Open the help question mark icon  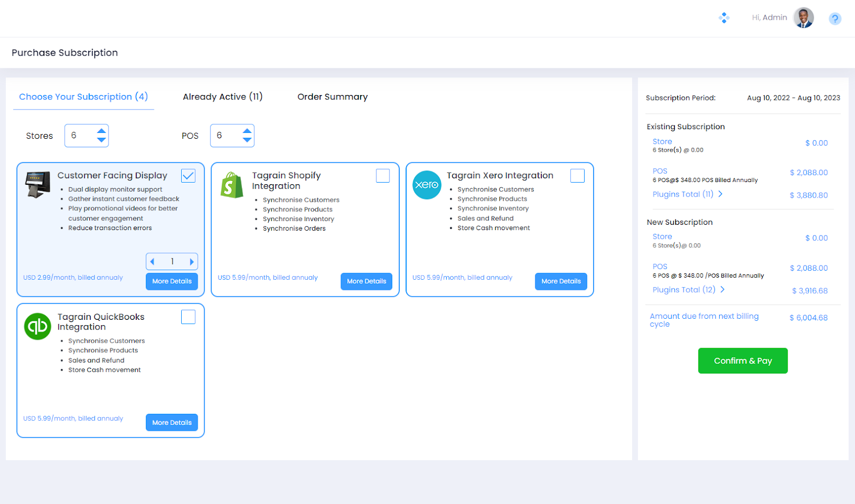point(835,19)
